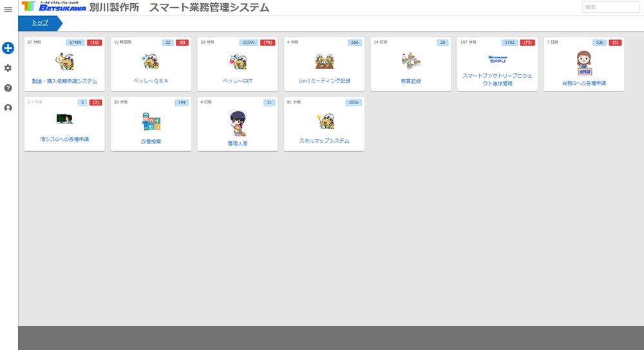Open 1on1ミーティング記録 link
Image resolution: width=644 pixels, height=350 pixels.
point(324,82)
